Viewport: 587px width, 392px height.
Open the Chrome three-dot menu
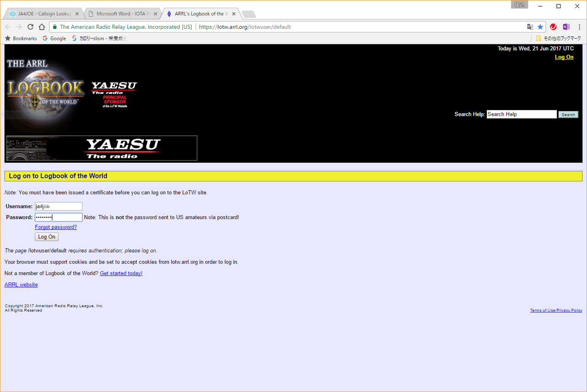pos(579,27)
